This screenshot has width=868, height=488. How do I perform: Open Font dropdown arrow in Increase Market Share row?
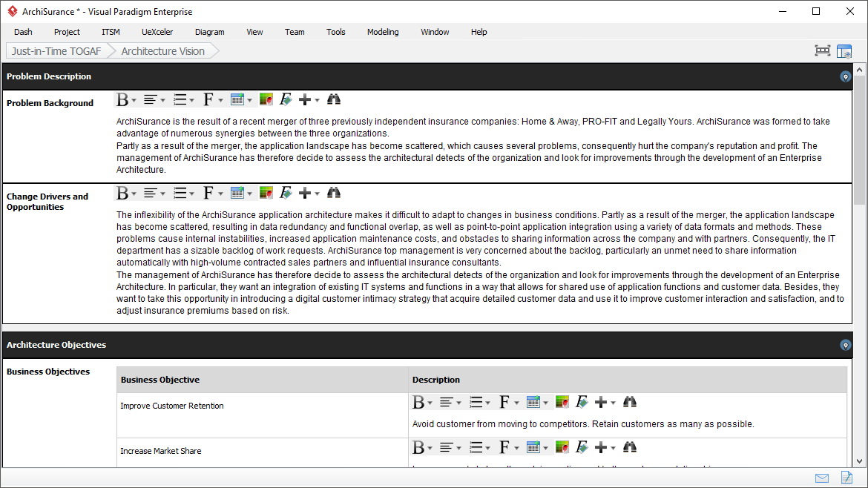(516, 448)
